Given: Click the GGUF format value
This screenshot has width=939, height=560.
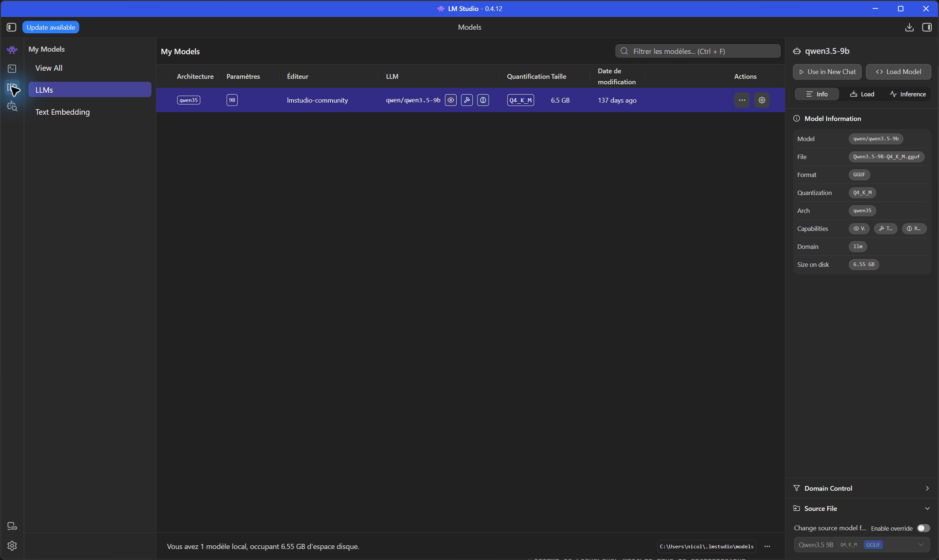Looking at the screenshot, I should [x=859, y=175].
